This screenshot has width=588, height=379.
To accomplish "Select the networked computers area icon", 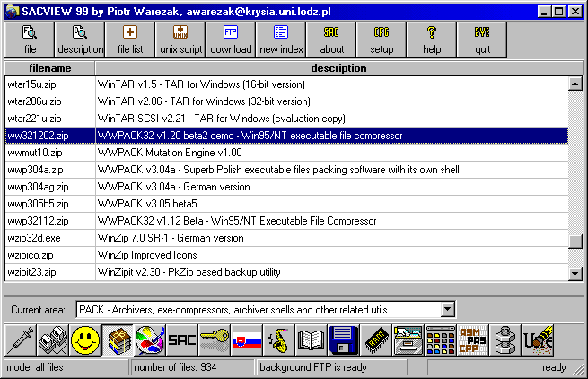I will coord(53,340).
